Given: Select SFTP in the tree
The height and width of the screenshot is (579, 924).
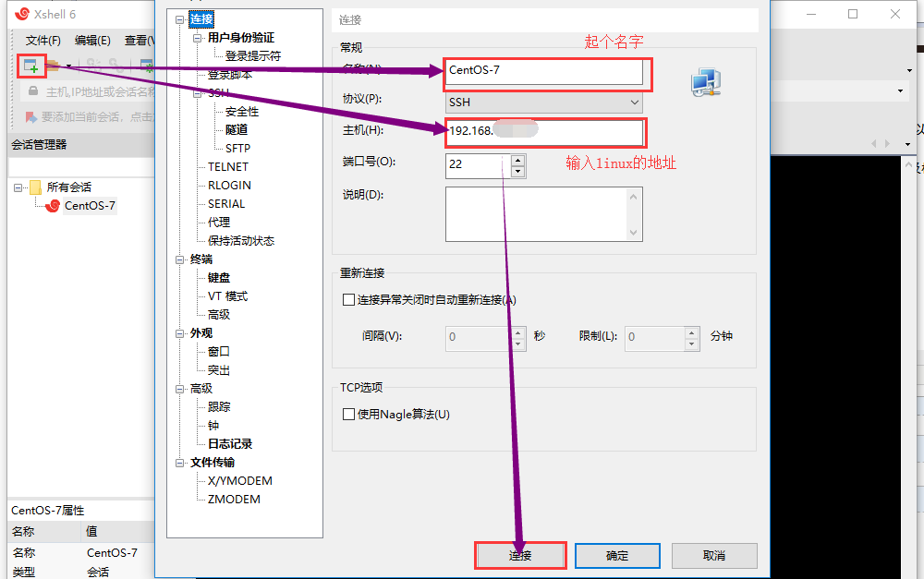Looking at the screenshot, I should coord(237,149).
